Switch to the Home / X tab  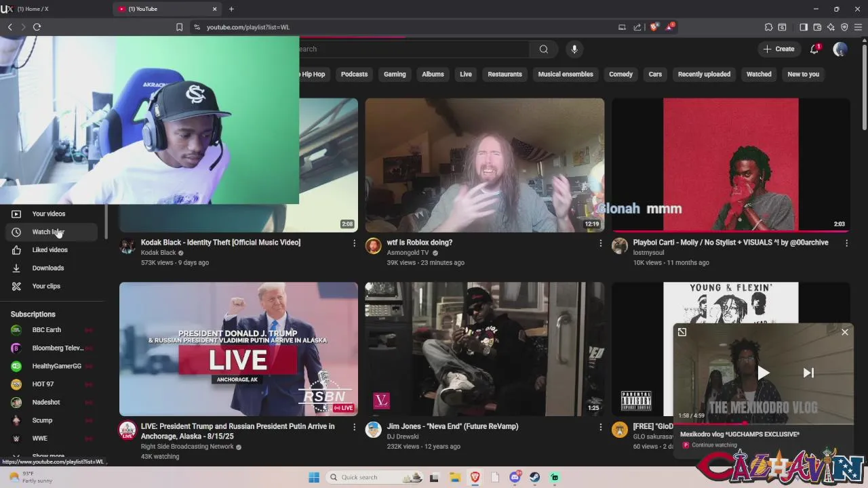coord(54,9)
